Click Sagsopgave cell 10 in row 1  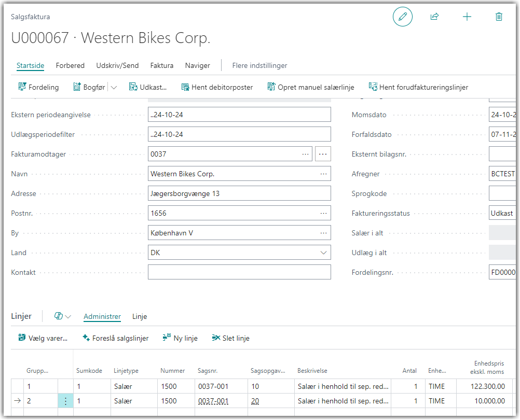[271, 386]
